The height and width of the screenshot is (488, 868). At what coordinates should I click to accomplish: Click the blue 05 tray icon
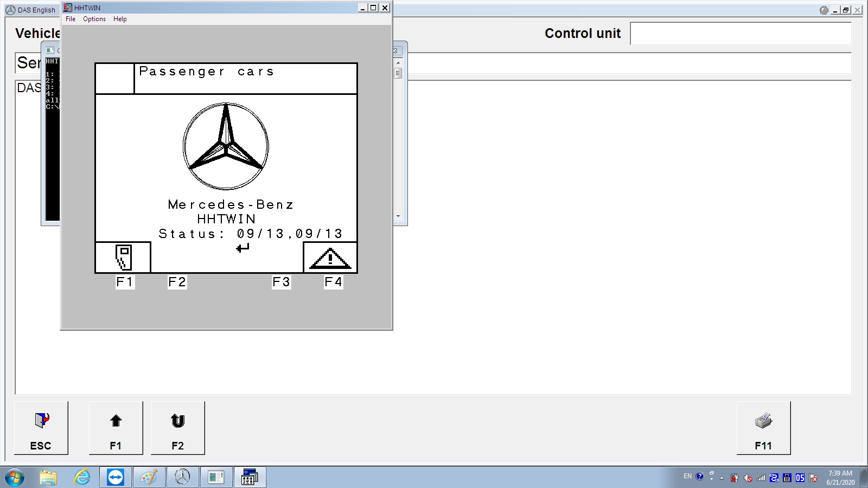pos(800,478)
